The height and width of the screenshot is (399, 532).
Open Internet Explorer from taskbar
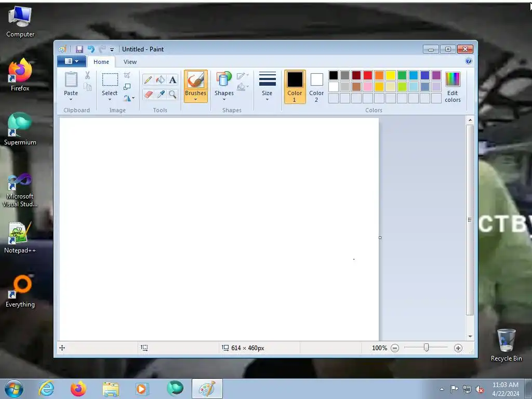click(x=46, y=389)
